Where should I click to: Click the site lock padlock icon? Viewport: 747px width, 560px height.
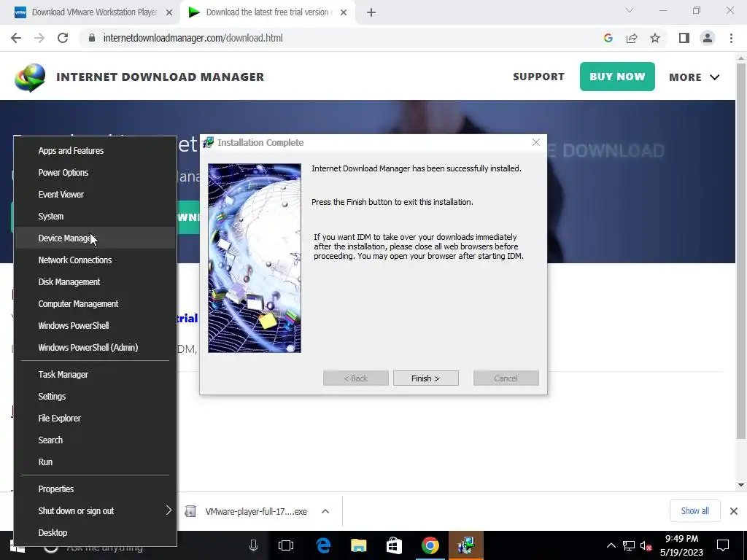[92, 38]
